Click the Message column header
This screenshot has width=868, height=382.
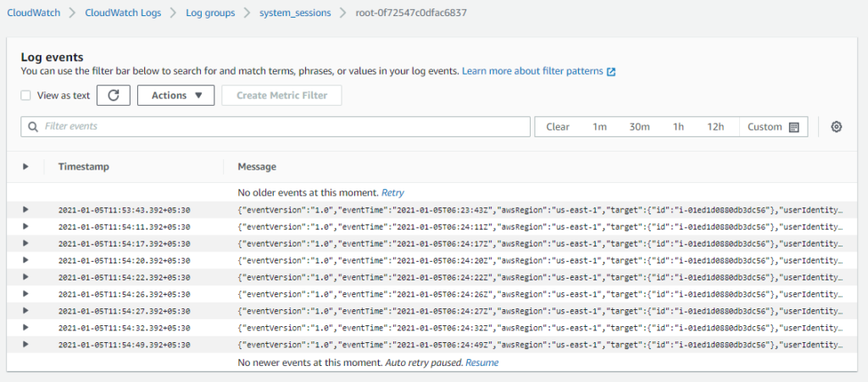257,166
